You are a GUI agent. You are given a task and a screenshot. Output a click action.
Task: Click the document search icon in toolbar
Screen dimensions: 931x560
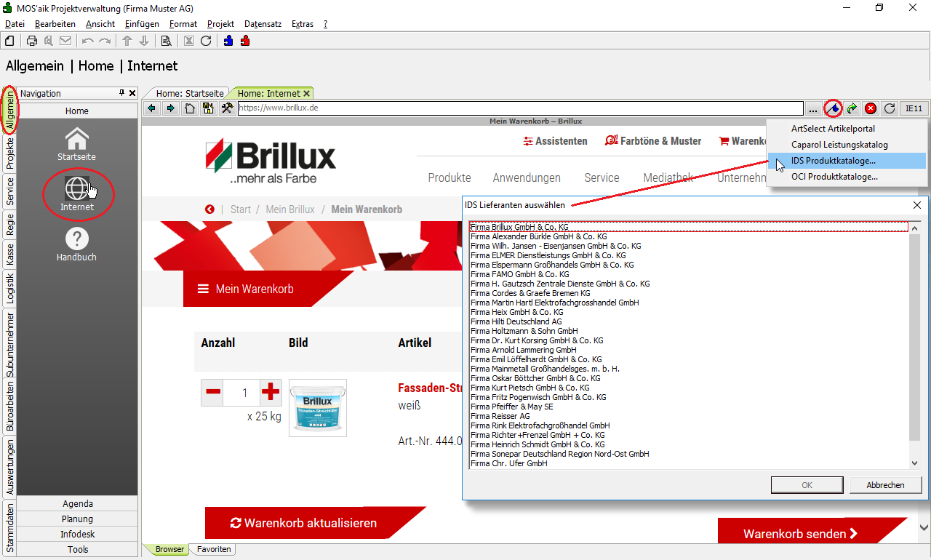[x=166, y=41]
